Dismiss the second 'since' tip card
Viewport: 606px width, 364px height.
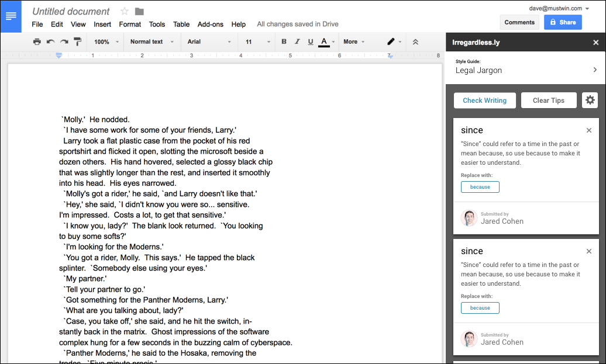point(588,251)
